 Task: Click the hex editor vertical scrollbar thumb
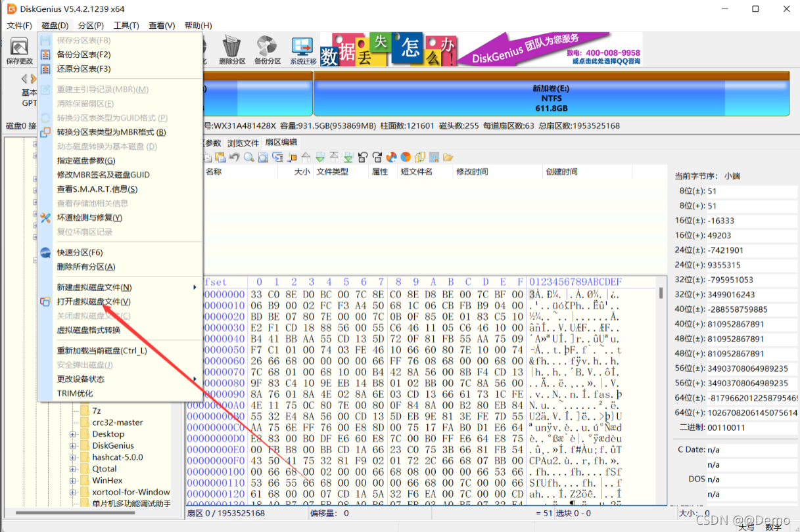pos(661,293)
